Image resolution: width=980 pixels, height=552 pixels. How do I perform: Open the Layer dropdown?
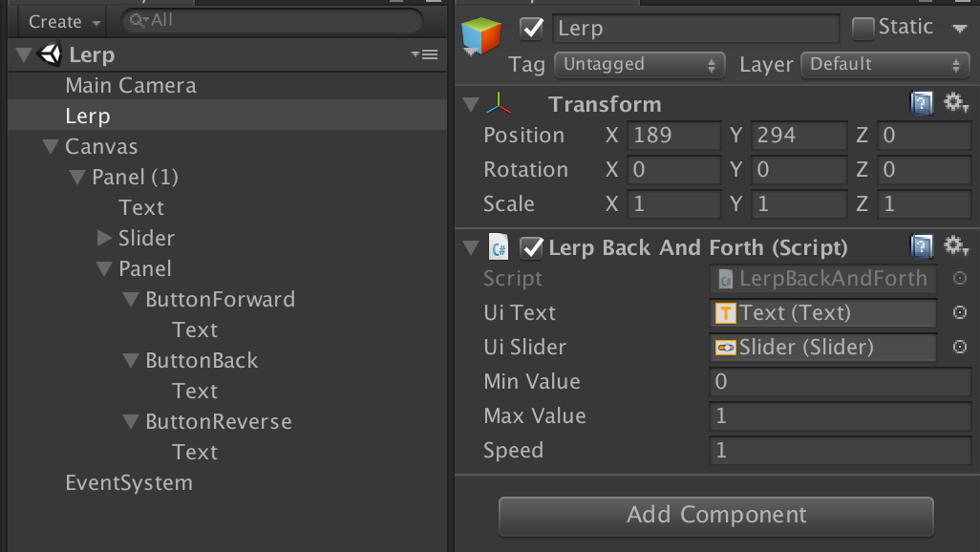(x=884, y=64)
